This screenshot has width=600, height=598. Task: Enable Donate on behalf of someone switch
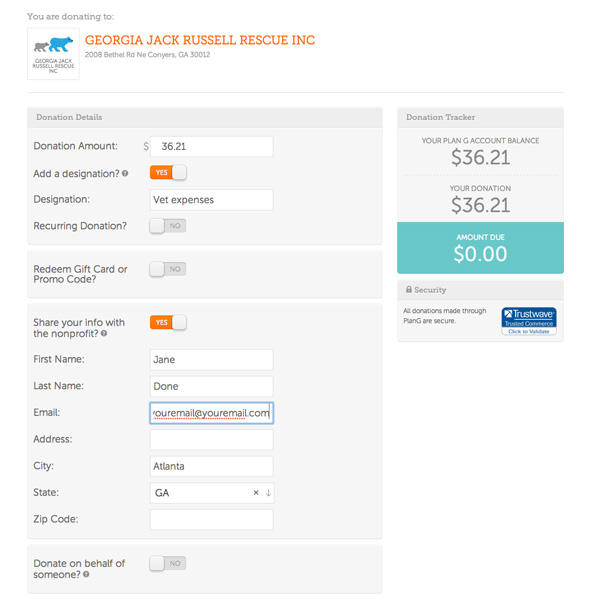point(168,563)
